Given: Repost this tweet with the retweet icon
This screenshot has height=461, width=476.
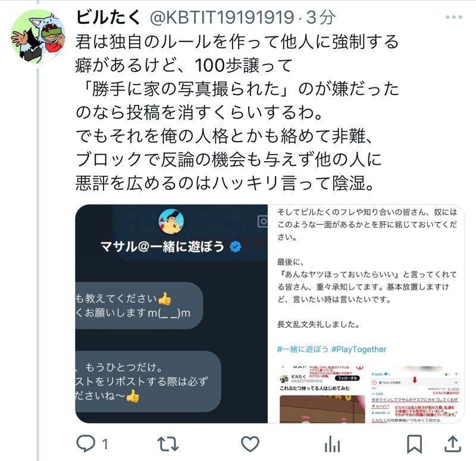Looking at the screenshot, I should [x=168, y=444].
